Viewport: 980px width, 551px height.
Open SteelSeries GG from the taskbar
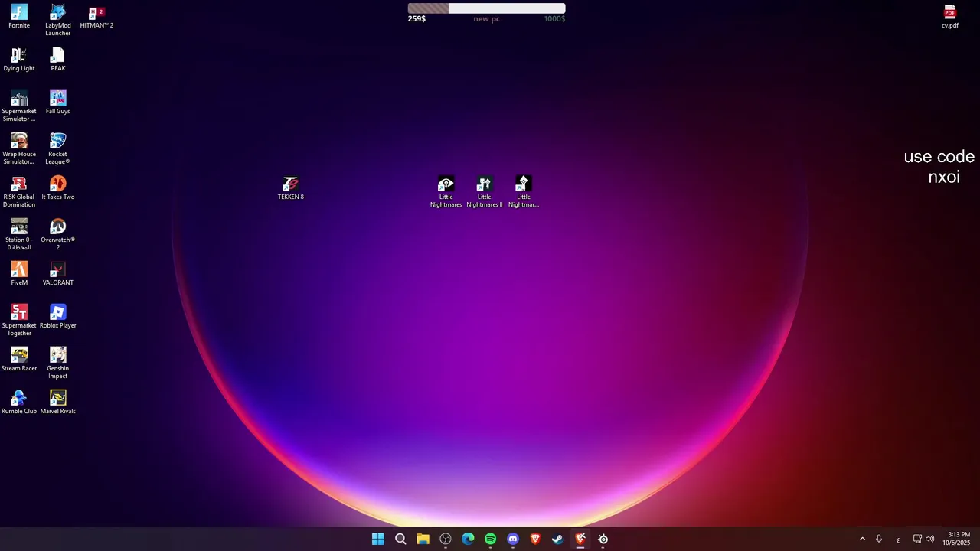603,539
